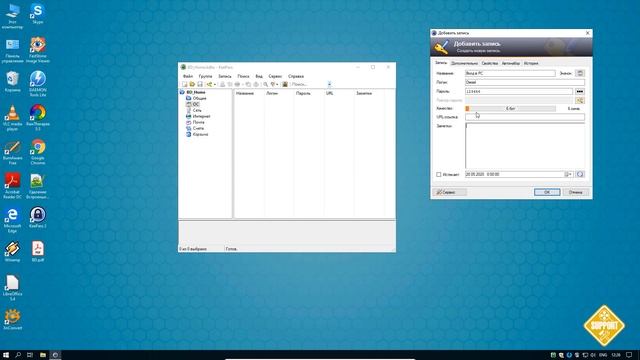Click the Lock workspace icon in KeePass toolbar

(285, 84)
